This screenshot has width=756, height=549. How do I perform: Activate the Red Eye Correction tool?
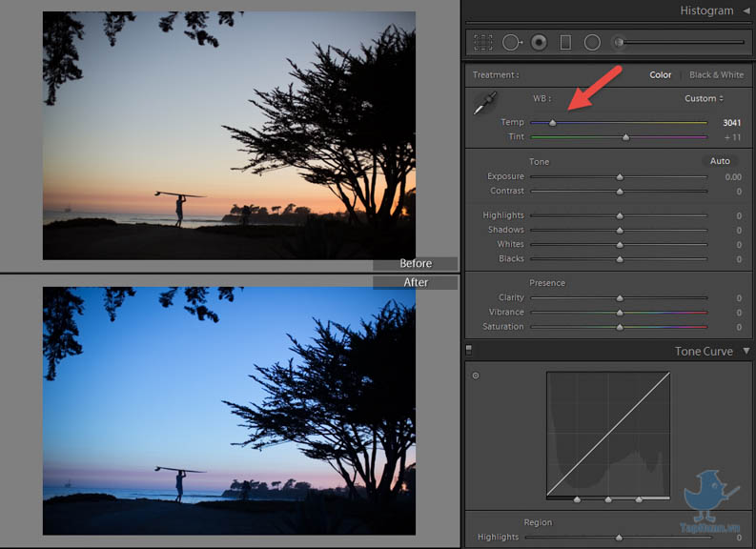point(540,43)
